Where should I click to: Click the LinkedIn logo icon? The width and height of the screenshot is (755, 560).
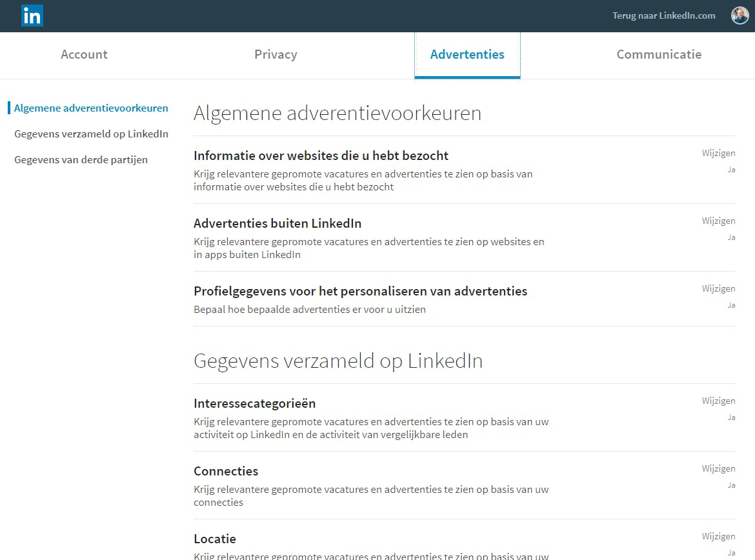[x=32, y=15]
